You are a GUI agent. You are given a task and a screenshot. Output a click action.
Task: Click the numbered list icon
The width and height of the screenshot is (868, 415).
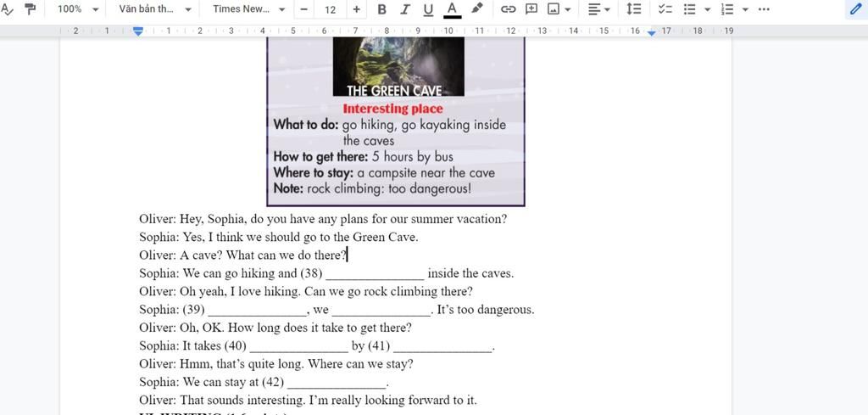(728, 9)
